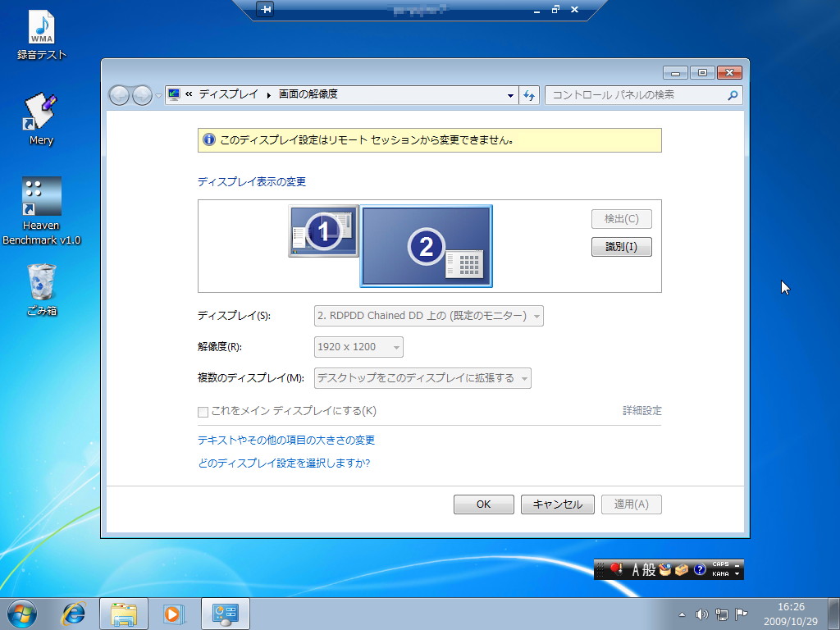This screenshot has height=630, width=840.
Task: Click the network tray icon
Action: tap(722, 614)
